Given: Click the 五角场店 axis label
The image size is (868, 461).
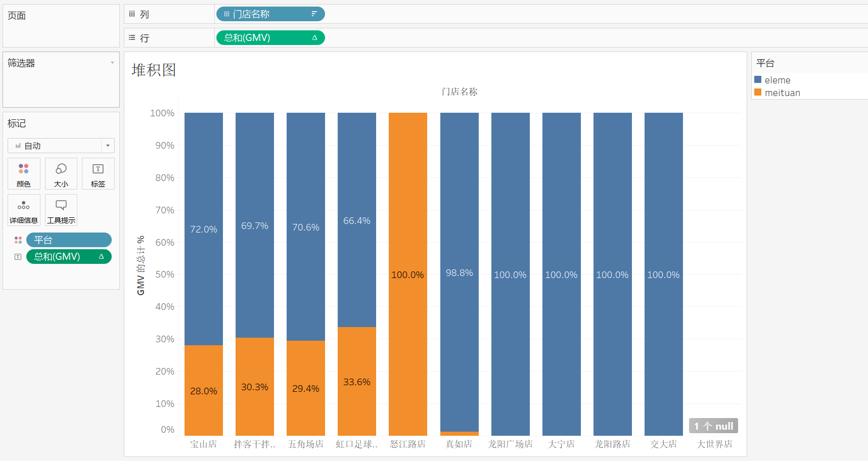Looking at the screenshot, I should coord(306,444).
